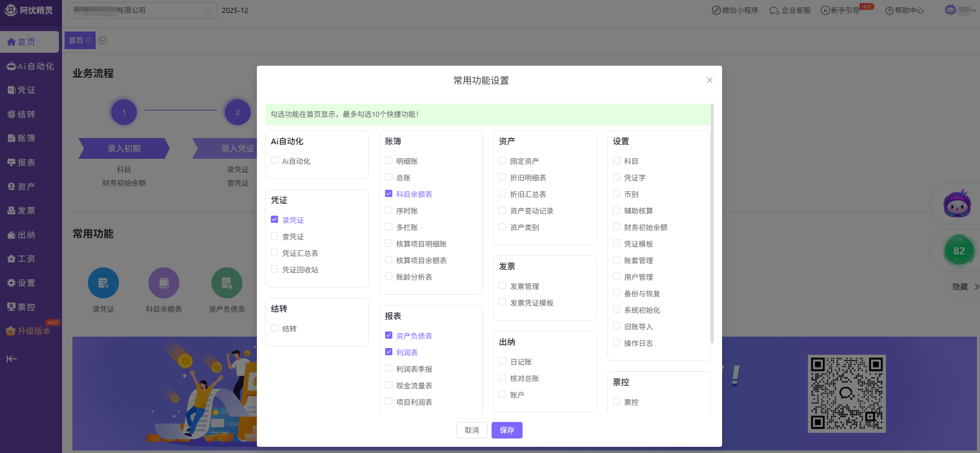Viewport: 980px width, 453px height.
Task: Expand the tab list chevron beside 首页 tab
Action: click(103, 40)
